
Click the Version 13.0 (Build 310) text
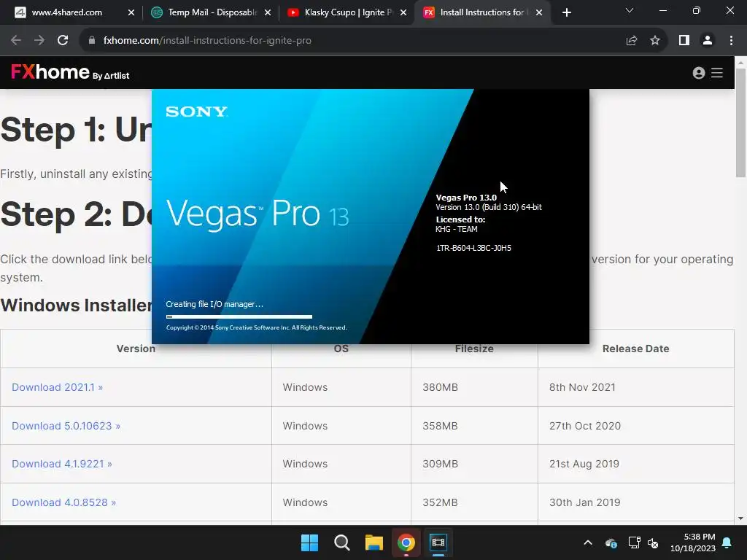click(x=488, y=207)
